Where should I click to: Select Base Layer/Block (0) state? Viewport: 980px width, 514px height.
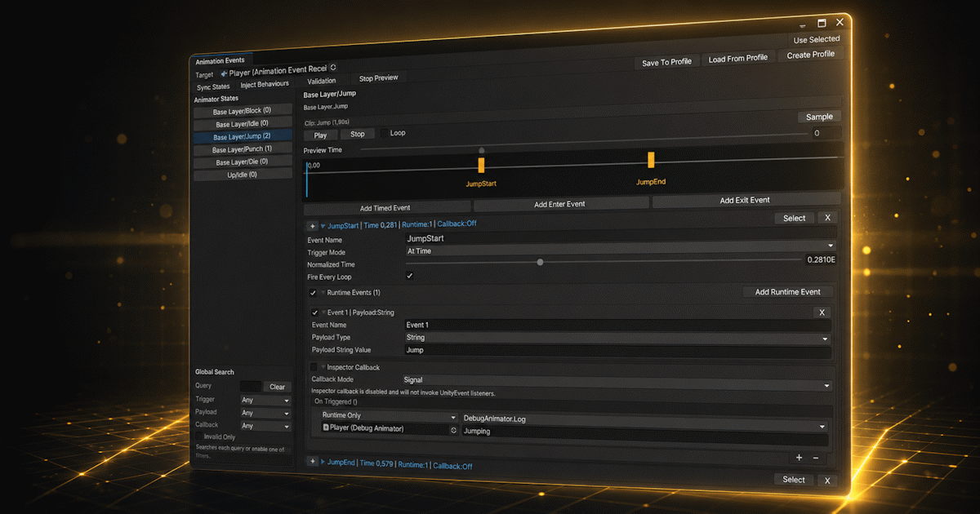(243, 111)
